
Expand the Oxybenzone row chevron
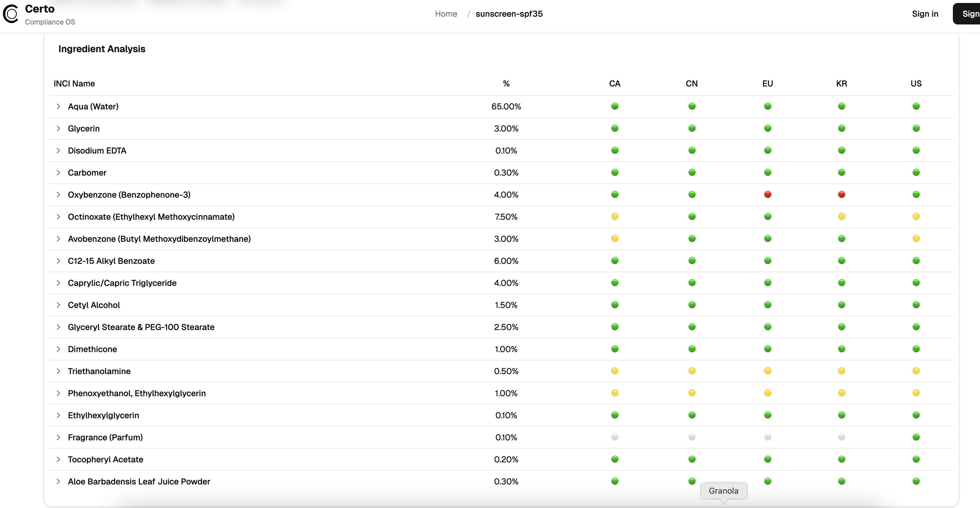pyautogui.click(x=58, y=195)
